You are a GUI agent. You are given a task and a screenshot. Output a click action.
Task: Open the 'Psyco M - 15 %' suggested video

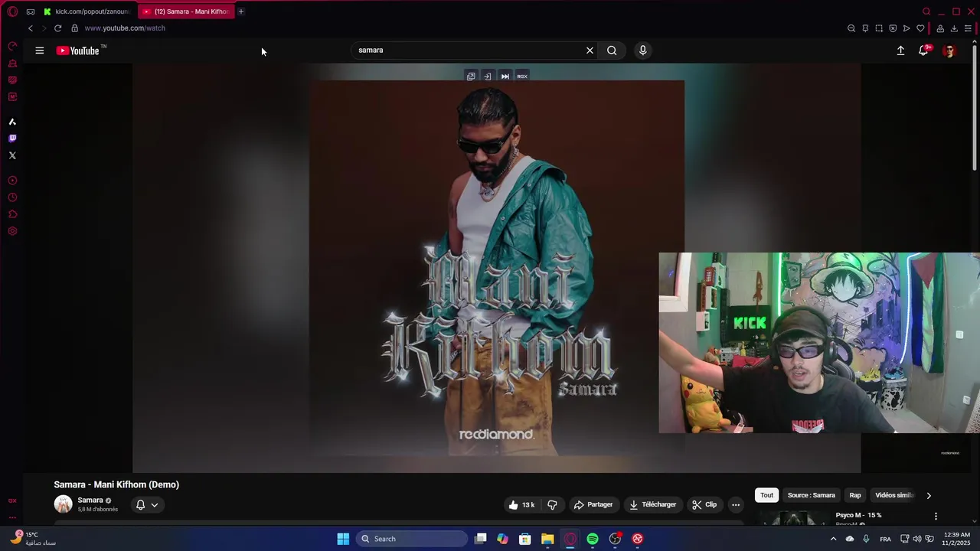858,516
